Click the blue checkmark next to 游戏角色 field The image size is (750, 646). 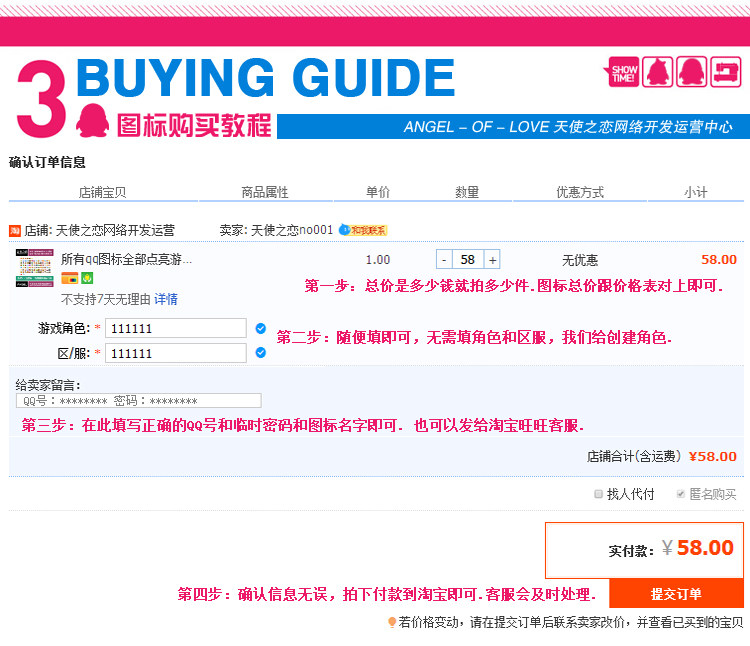(261, 328)
